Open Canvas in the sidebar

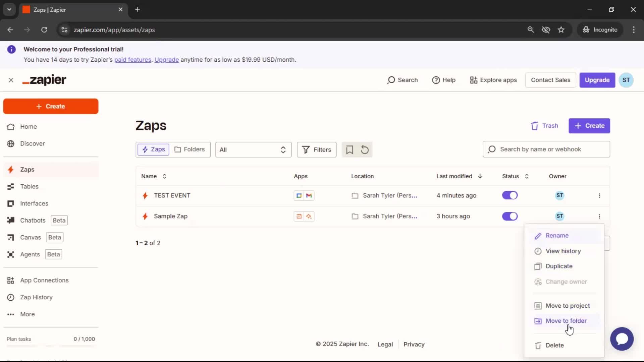51,237
